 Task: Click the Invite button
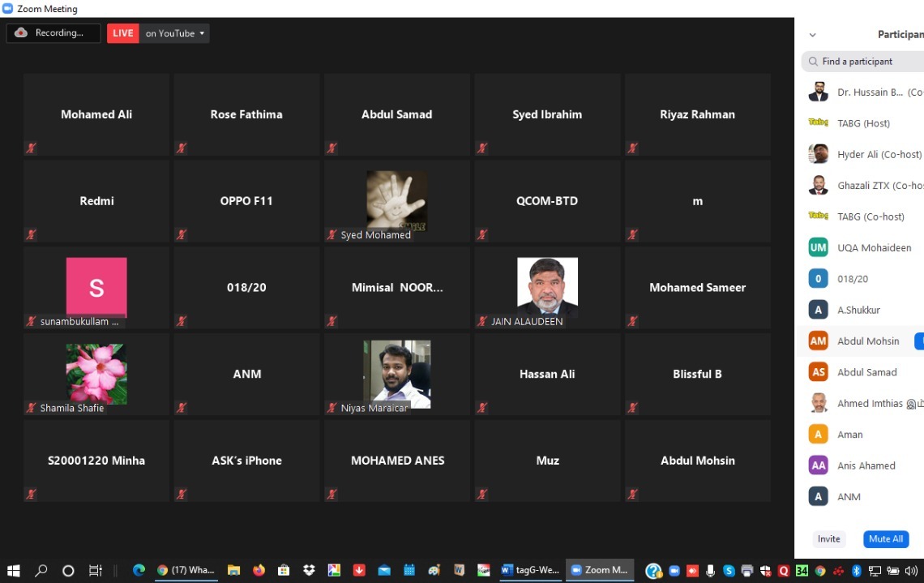828,539
